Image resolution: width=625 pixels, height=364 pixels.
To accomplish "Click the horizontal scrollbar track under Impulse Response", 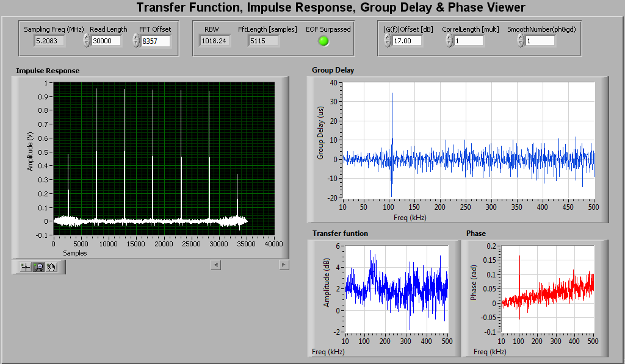I will tap(250, 265).
